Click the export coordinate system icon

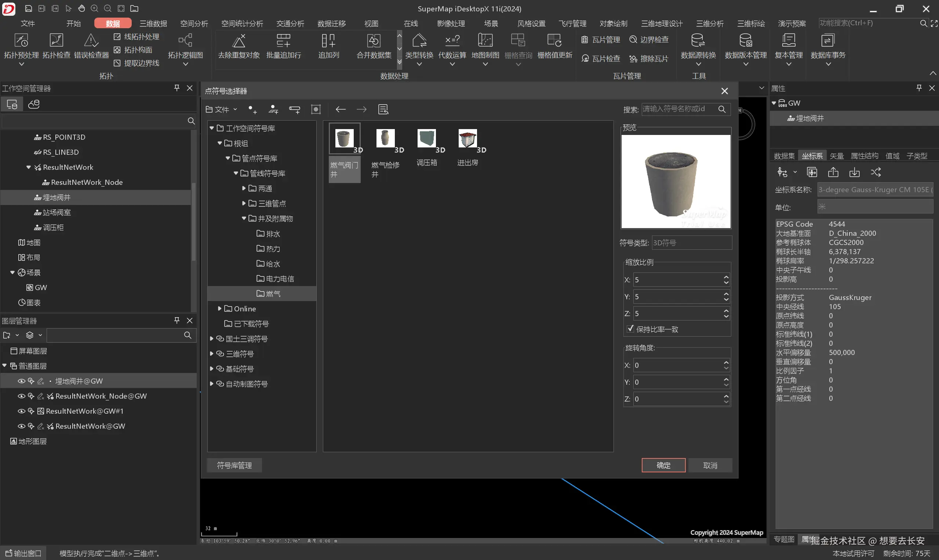pyautogui.click(x=833, y=172)
